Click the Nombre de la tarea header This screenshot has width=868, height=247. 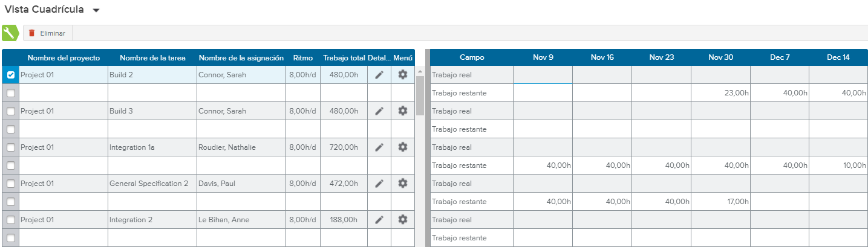point(152,58)
